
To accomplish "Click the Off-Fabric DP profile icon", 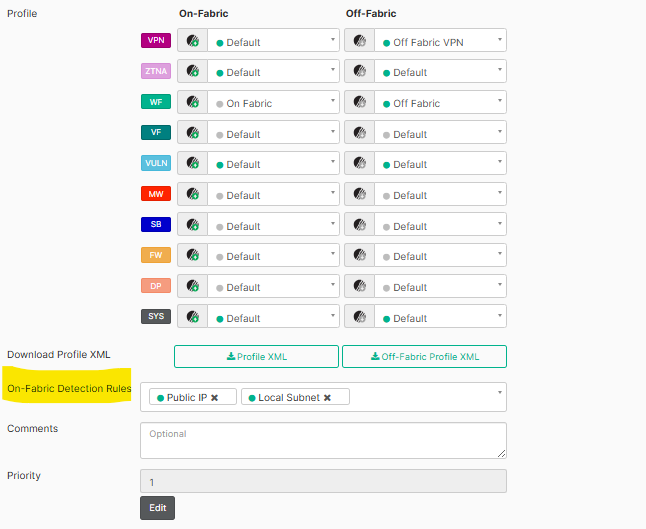I will [360, 286].
